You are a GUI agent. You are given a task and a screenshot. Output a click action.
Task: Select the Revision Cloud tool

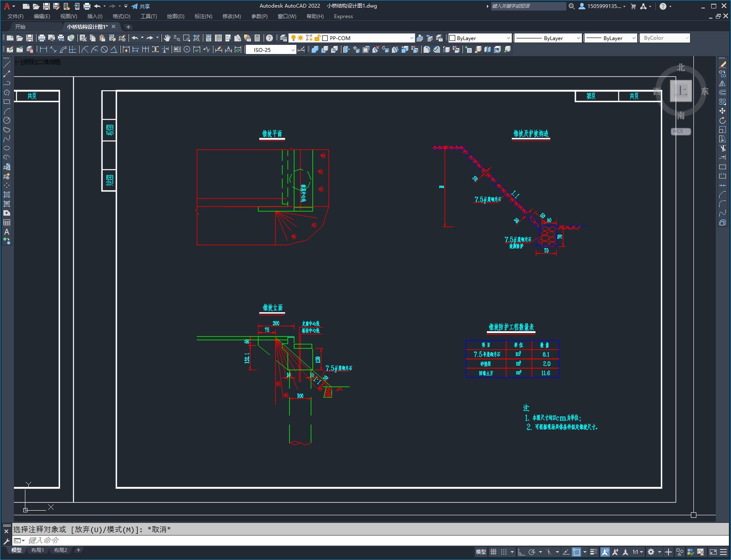(7, 130)
